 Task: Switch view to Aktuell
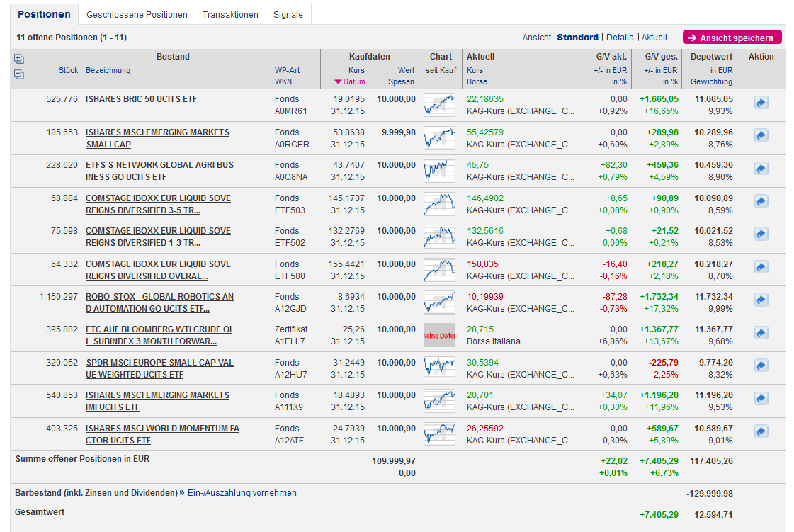654,38
